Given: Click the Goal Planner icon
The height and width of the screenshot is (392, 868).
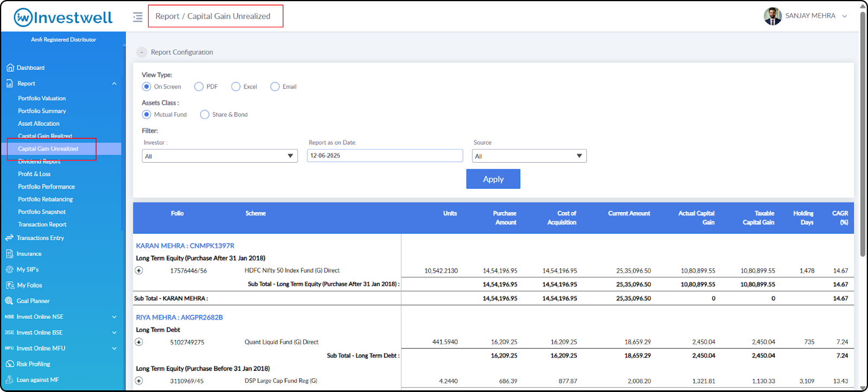Looking at the screenshot, I should pyautogui.click(x=9, y=301).
